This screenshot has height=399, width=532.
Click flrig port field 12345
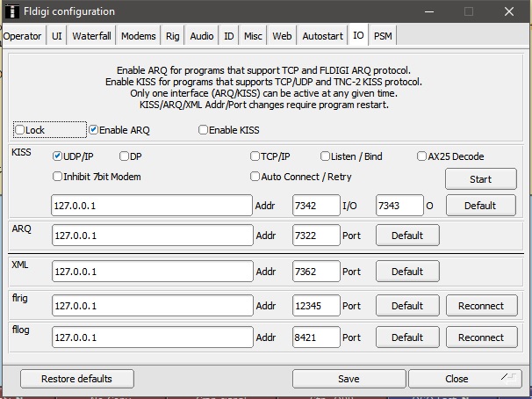point(316,306)
